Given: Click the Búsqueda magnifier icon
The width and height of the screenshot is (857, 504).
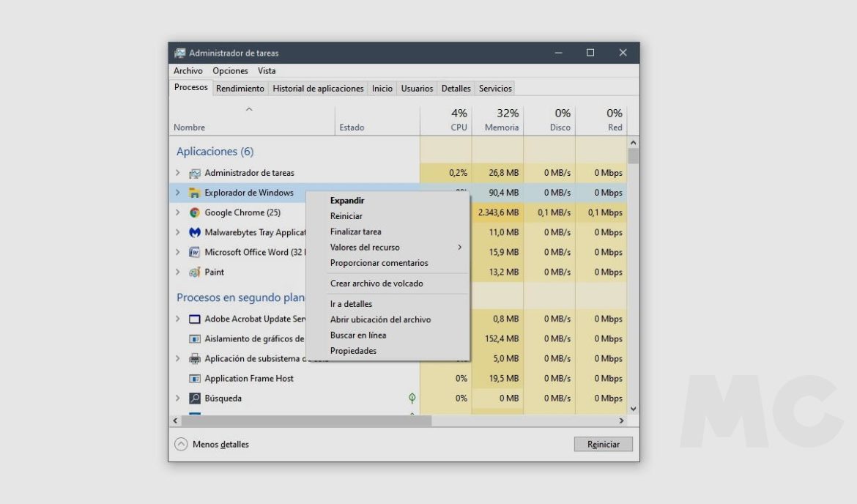Looking at the screenshot, I should [195, 399].
